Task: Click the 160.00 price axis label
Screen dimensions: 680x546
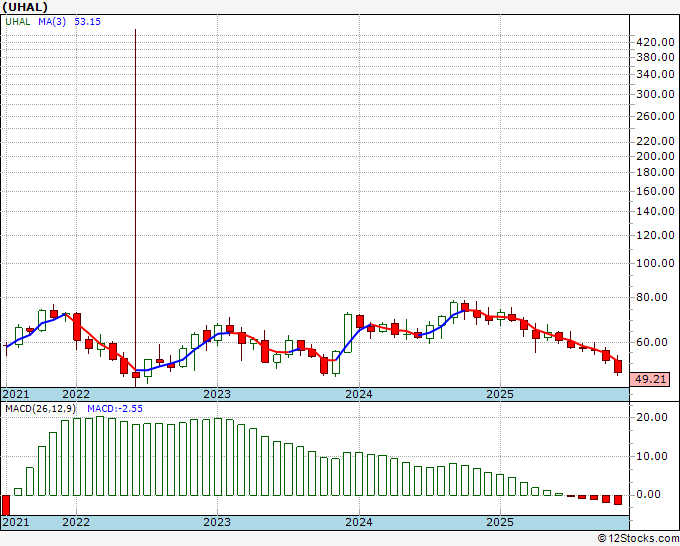Action: [655, 191]
